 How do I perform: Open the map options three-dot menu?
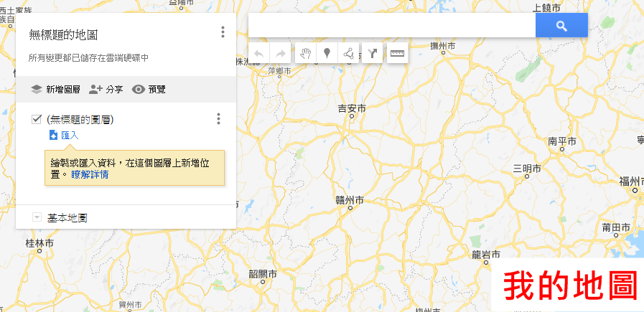point(223,32)
